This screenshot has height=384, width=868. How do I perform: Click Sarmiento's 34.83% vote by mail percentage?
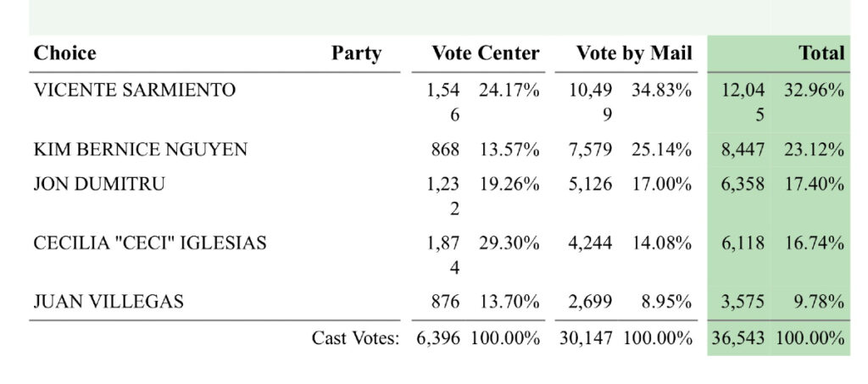661,90
